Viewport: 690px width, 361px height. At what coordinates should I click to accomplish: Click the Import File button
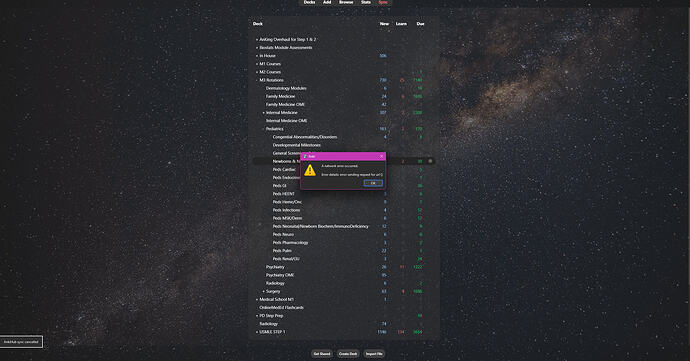tap(374, 354)
